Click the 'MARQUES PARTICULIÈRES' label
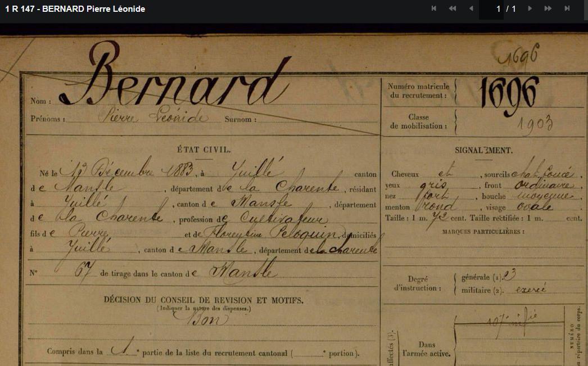Screen dimensions: 588x366 click(483, 232)
